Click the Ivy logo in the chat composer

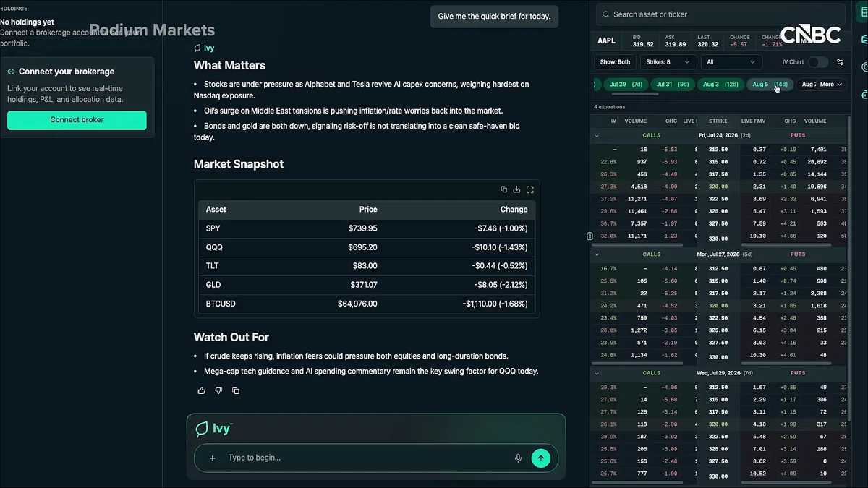213,429
